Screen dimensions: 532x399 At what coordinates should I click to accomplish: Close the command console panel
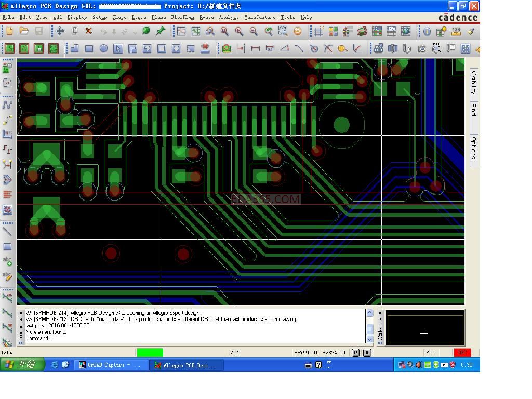(20, 313)
